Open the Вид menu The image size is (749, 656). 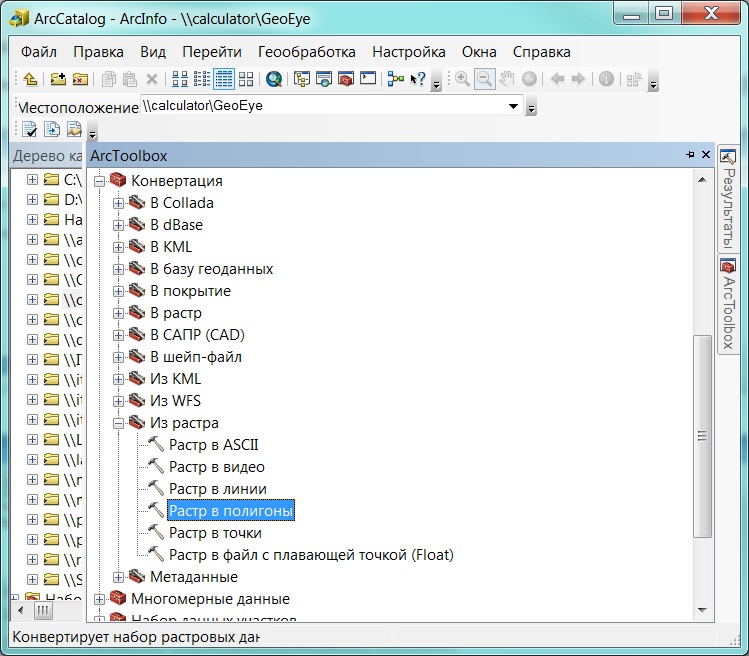153,52
